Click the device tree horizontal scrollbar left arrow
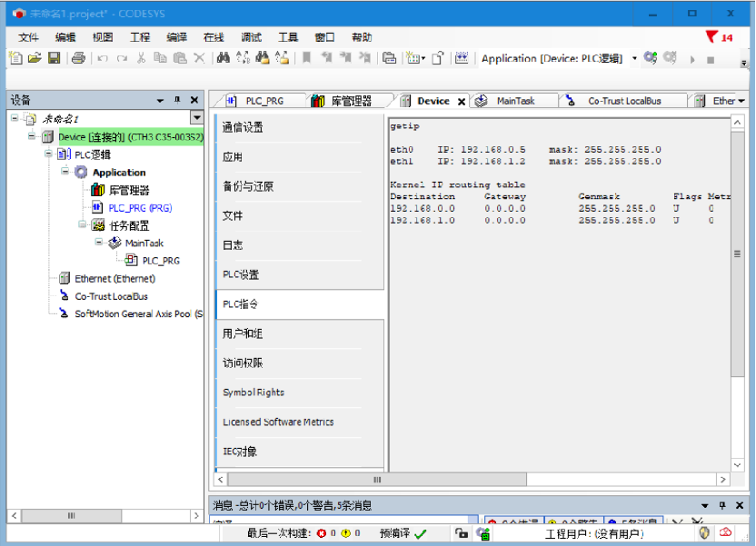 click(x=15, y=516)
